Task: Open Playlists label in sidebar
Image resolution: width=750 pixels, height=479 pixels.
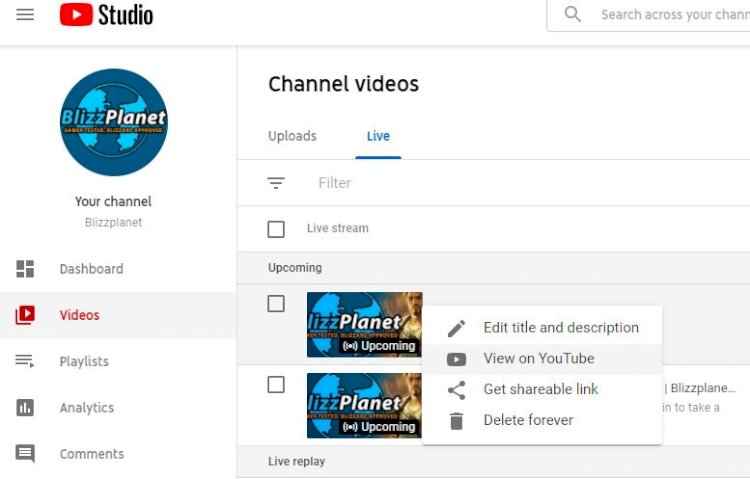Action: 84,361
